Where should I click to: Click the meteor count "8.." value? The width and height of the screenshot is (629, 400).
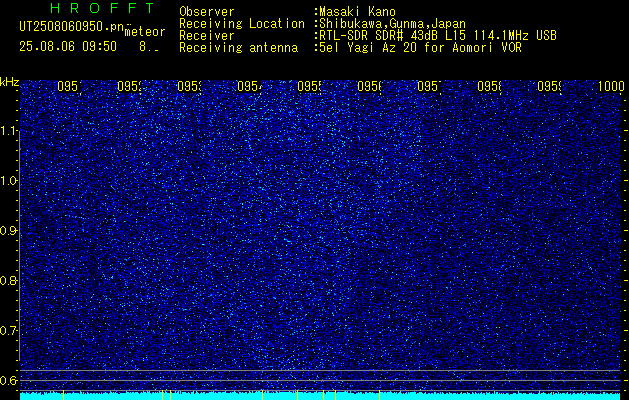coord(148,47)
